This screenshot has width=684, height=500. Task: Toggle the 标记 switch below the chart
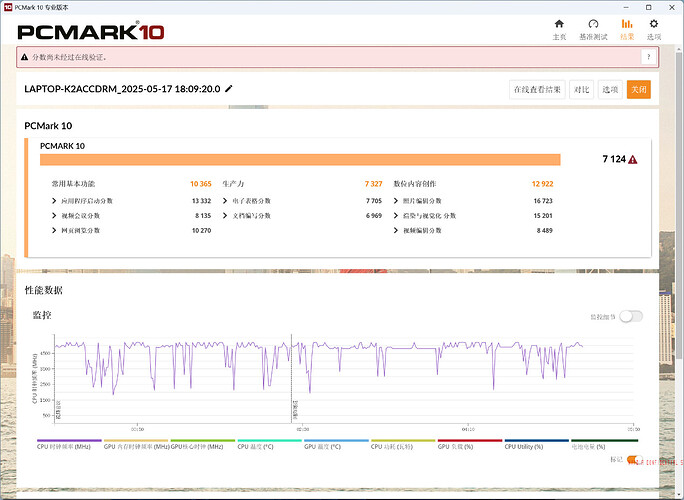pyautogui.click(x=634, y=460)
